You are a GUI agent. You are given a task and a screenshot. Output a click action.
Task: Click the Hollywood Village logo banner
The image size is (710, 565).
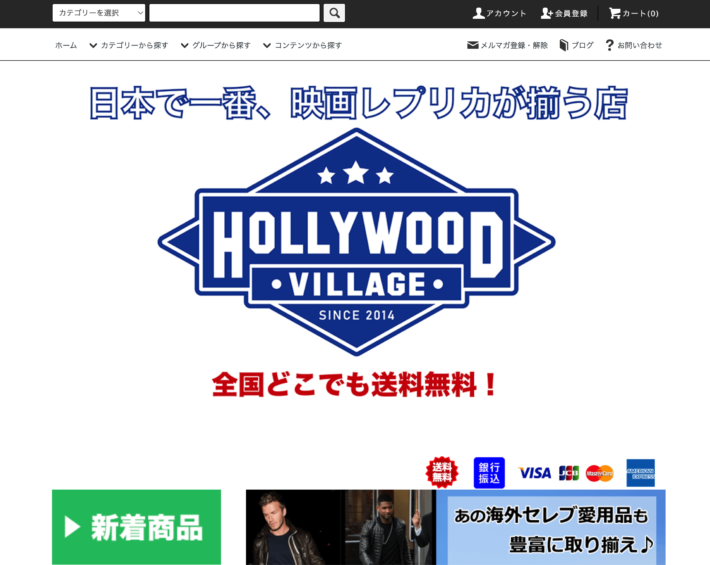click(356, 242)
